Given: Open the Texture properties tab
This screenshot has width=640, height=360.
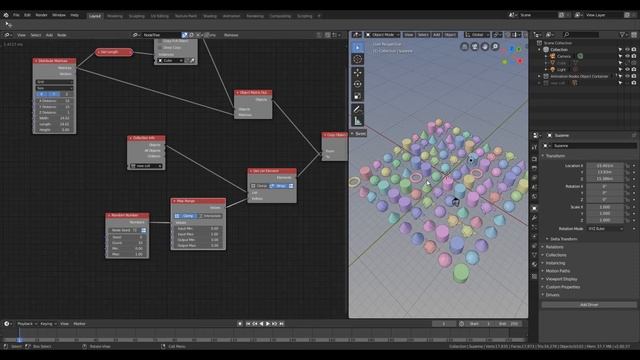Looking at the screenshot, I should tap(534, 276).
